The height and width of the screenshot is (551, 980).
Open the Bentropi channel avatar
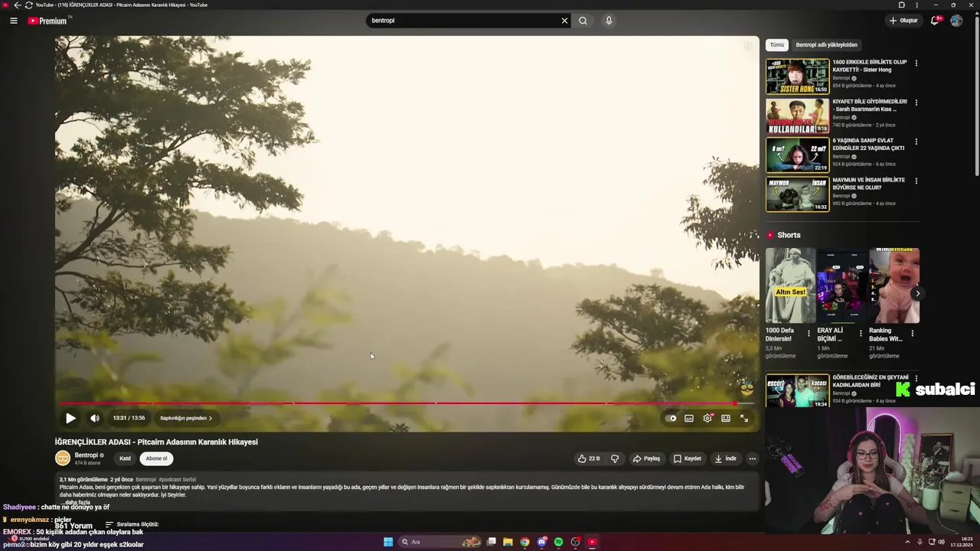63,458
